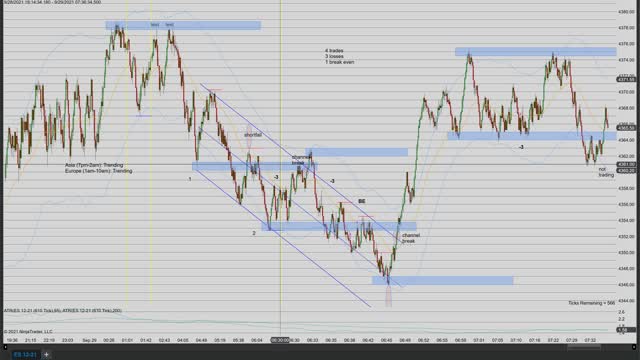The width and height of the screenshot is (640, 360).
Task: Add a new tab with the plus button
Action: tap(47, 355)
